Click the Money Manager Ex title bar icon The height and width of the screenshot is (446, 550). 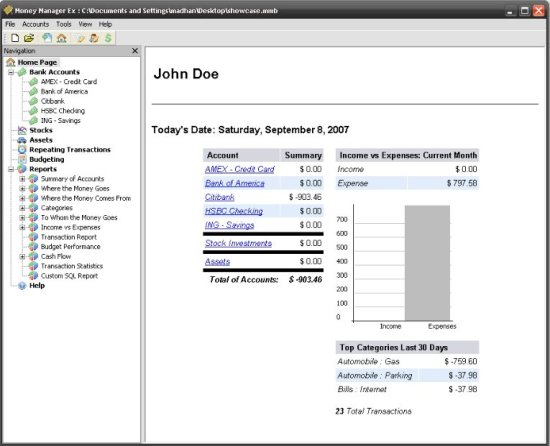click(x=8, y=10)
